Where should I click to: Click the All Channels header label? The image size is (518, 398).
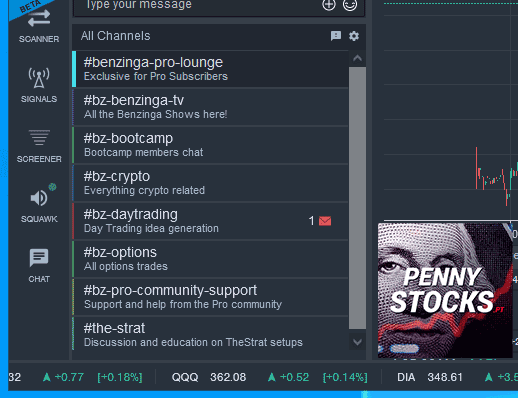point(116,36)
